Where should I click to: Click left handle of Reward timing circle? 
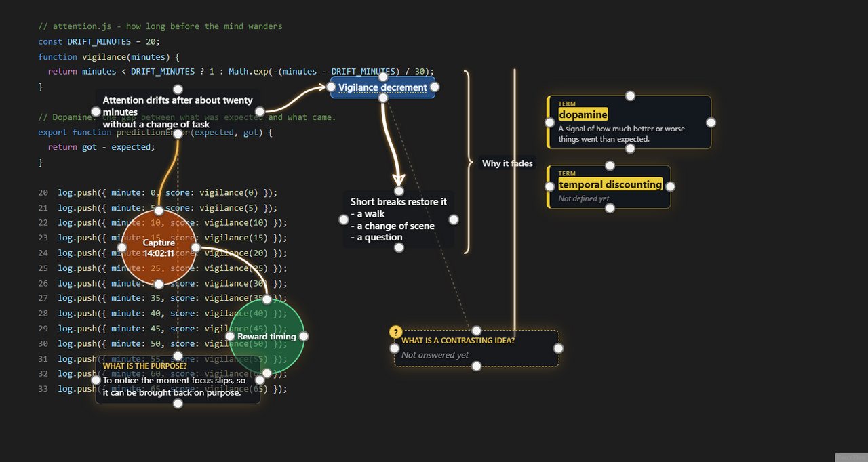[x=229, y=336]
